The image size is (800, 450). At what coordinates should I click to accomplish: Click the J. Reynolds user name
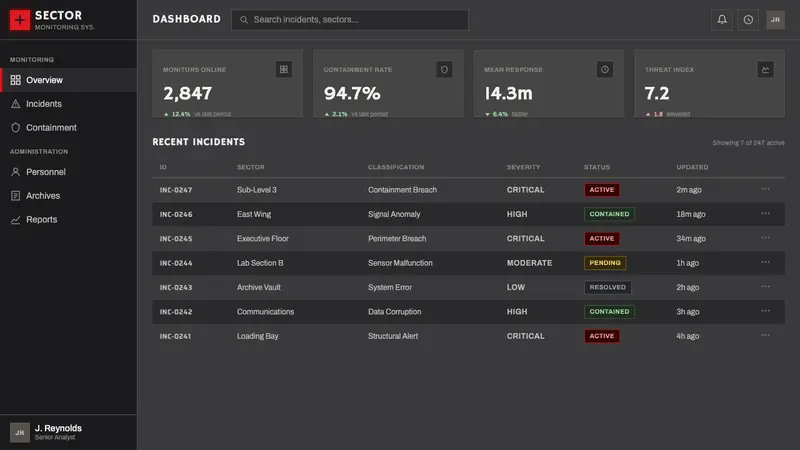(x=58, y=428)
